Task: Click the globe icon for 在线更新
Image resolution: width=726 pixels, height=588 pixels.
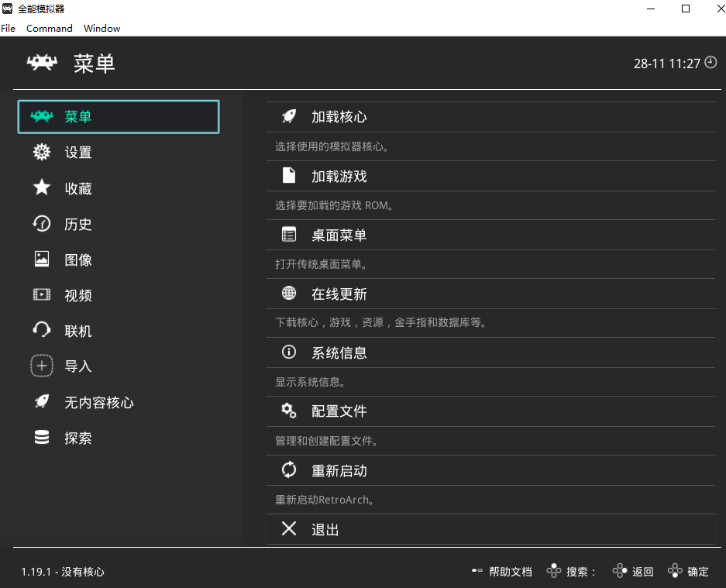Action: (x=289, y=293)
